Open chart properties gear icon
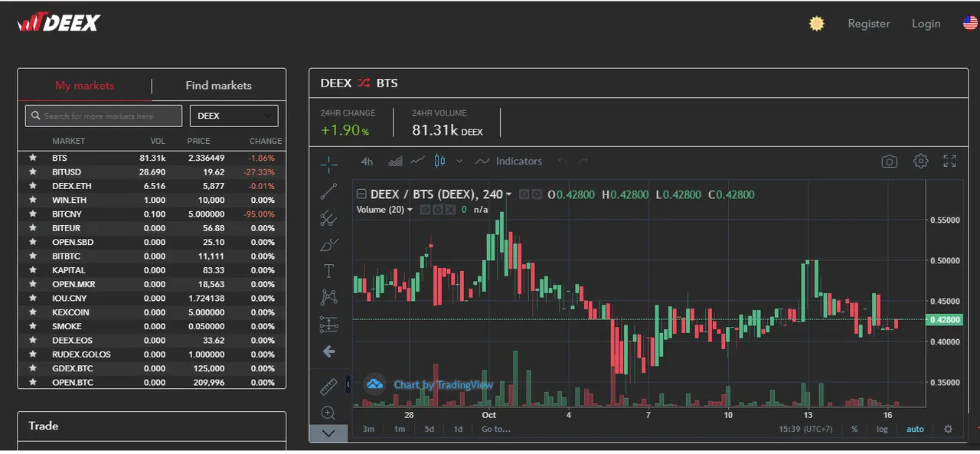Screen dimensions: 980x454 coord(921,161)
